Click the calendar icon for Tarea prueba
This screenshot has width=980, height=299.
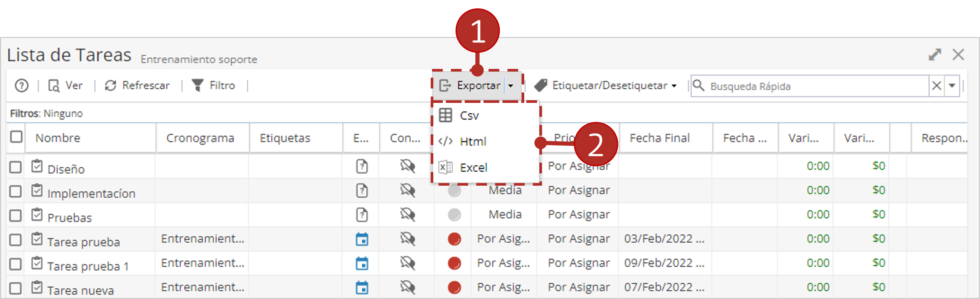pyautogui.click(x=362, y=239)
